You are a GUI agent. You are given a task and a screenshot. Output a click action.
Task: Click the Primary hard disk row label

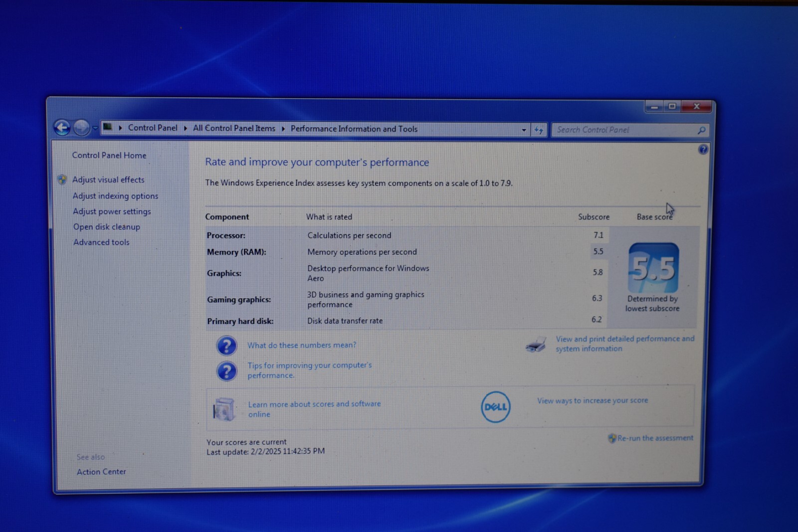tap(240, 321)
